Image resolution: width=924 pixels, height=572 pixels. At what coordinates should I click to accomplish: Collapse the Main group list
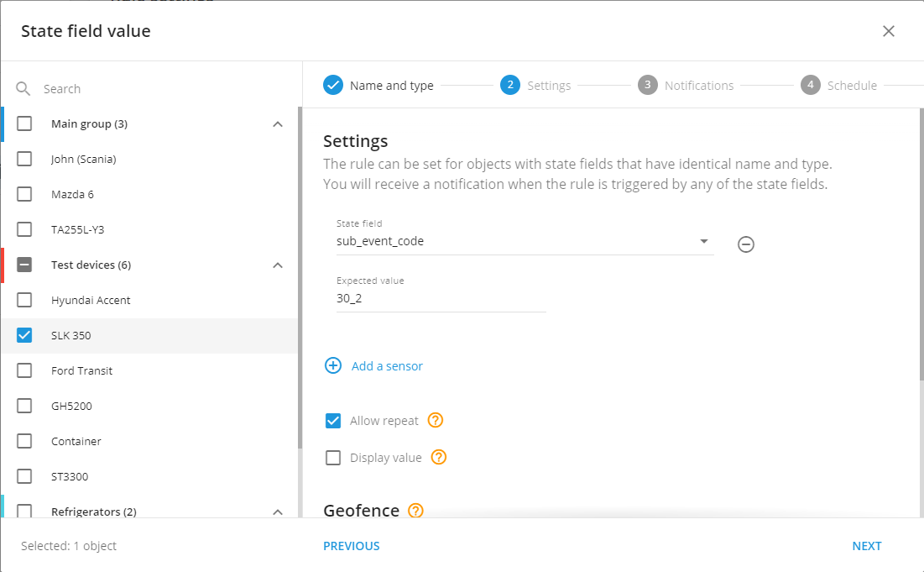[x=278, y=123]
